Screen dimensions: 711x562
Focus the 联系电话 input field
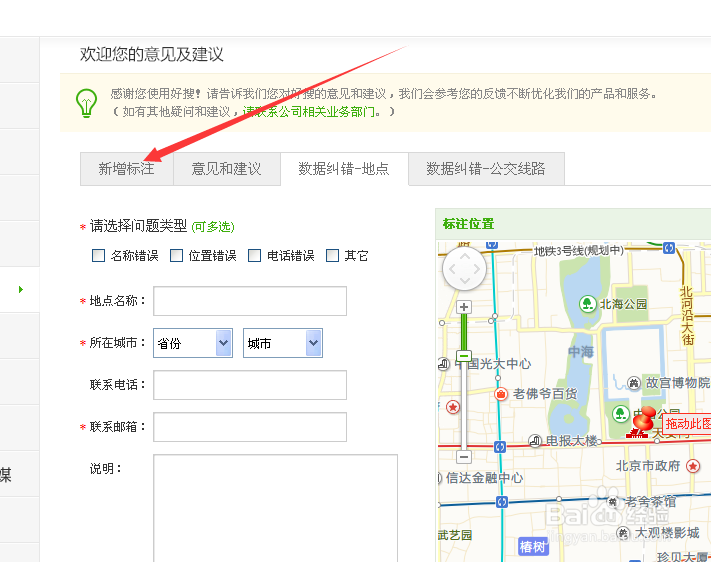[x=250, y=385]
